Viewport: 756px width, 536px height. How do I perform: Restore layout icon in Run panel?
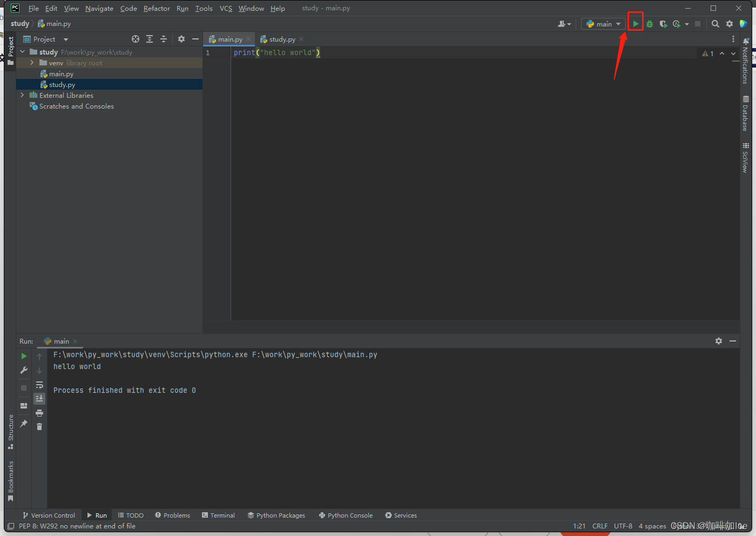pyautogui.click(x=24, y=406)
